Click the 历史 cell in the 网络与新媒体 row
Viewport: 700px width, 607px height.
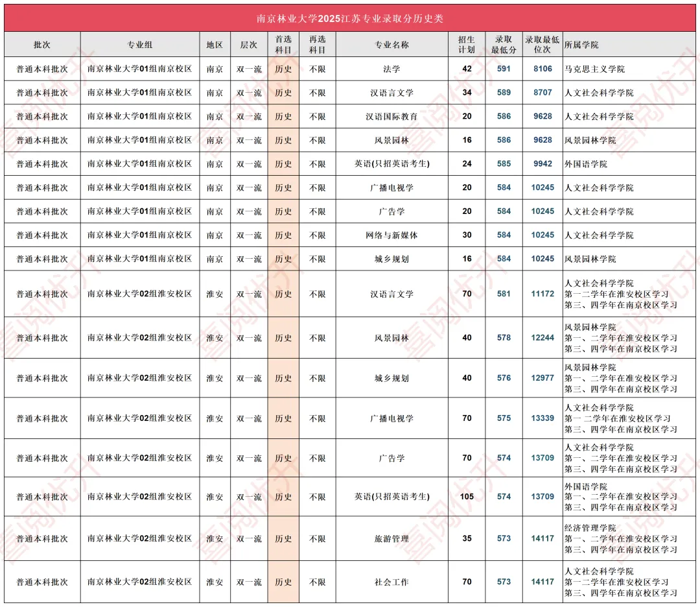click(x=283, y=235)
